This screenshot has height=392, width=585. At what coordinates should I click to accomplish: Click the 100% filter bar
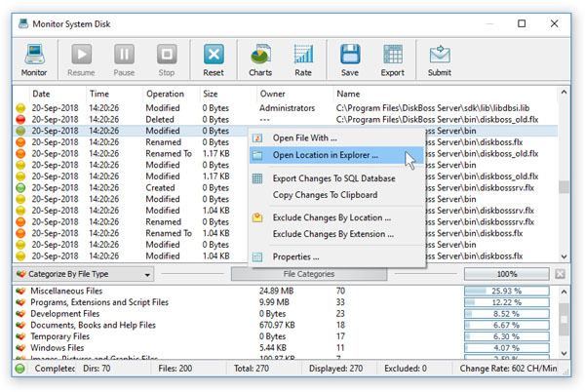point(507,274)
